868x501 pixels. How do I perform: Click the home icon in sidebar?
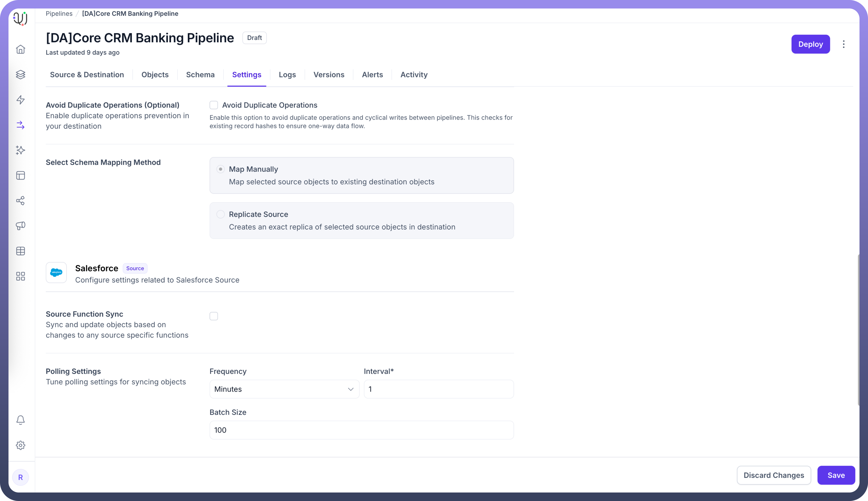pyautogui.click(x=21, y=49)
